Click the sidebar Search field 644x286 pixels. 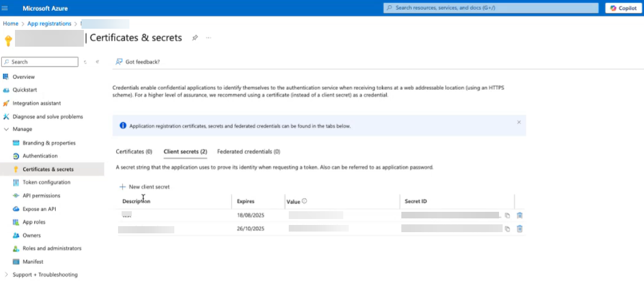40,62
